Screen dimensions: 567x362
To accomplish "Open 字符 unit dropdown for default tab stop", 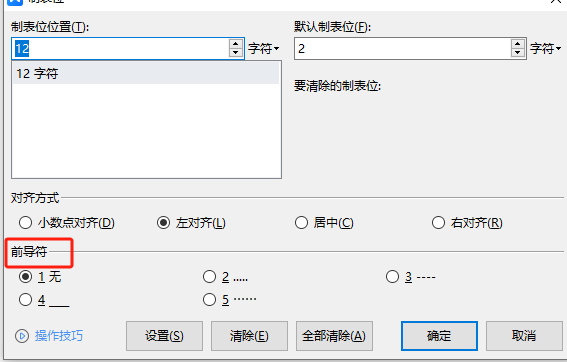I will [545, 48].
